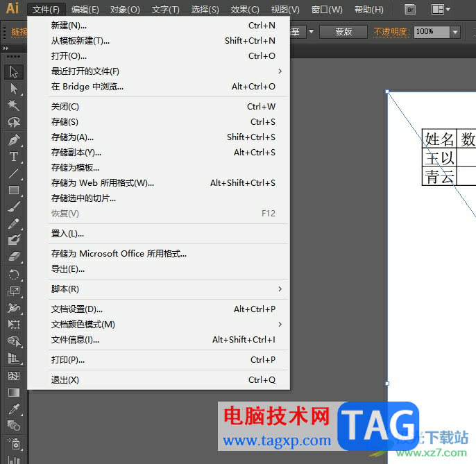The width and height of the screenshot is (476, 464).
Task: Select the Pencil tool
Action: [14, 223]
